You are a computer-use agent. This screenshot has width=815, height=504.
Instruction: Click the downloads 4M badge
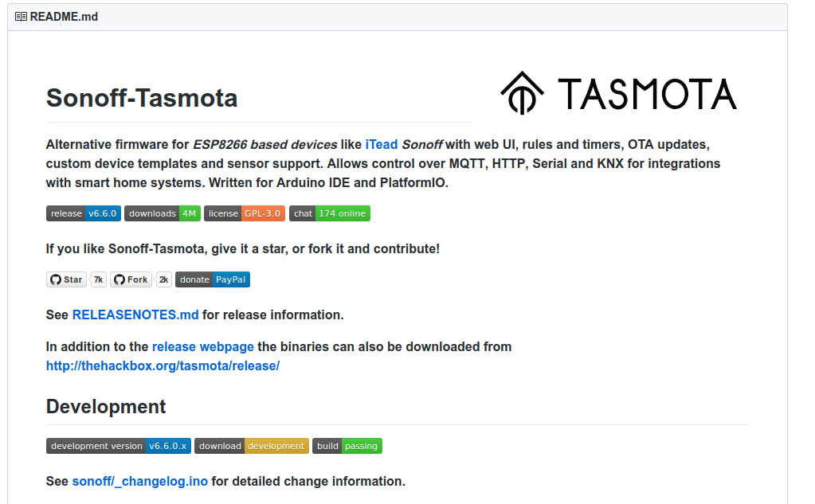pyautogui.click(x=162, y=213)
